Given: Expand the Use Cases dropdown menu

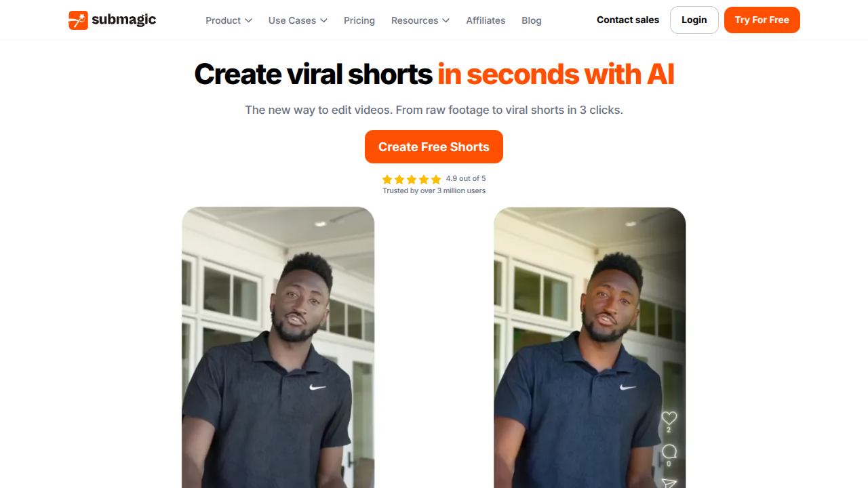Looking at the screenshot, I should point(298,21).
